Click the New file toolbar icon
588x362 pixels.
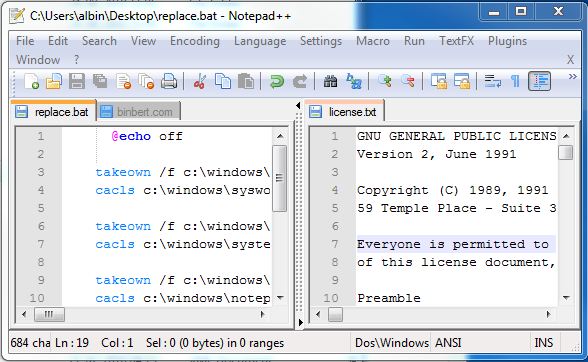click(x=32, y=81)
